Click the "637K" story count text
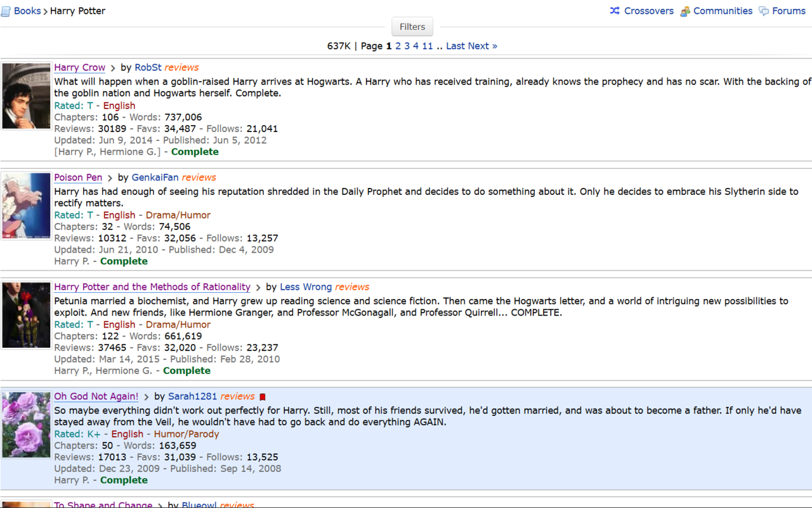The image size is (812, 508). point(339,46)
